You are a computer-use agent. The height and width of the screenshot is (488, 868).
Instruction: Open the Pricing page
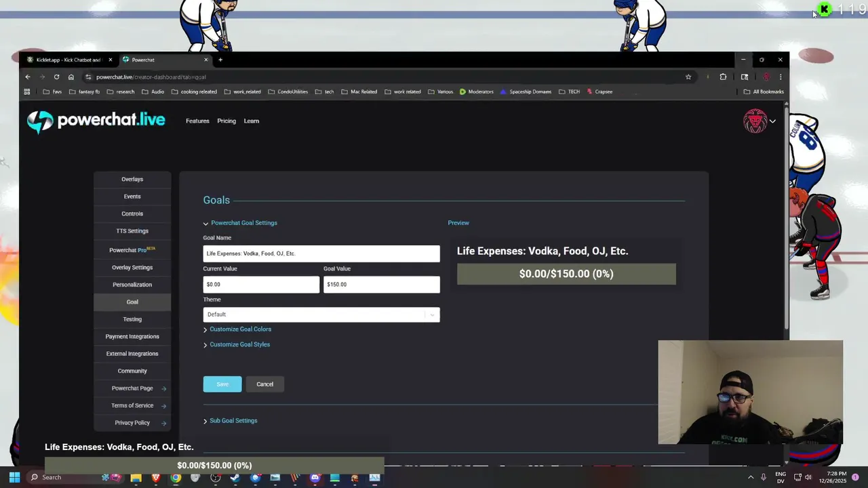[226, 121]
